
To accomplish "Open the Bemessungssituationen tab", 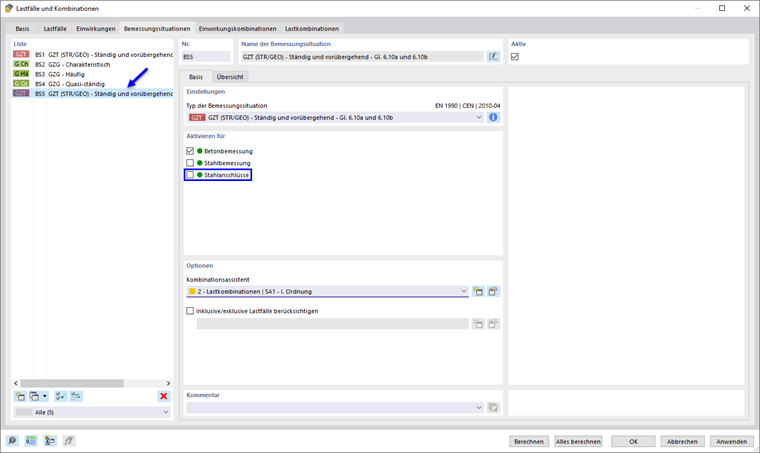I will [157, 29].
